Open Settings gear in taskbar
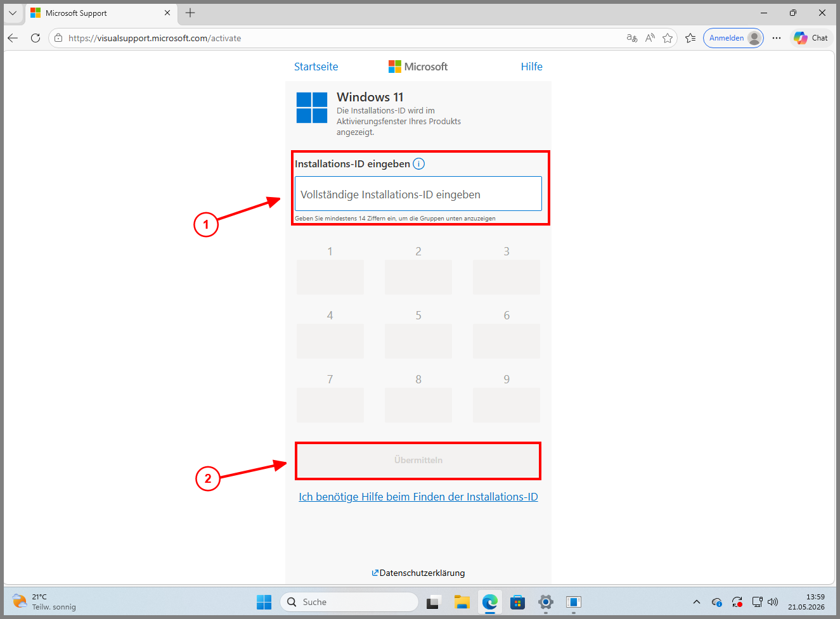840x619 pixels. click(x=546, y=602)
